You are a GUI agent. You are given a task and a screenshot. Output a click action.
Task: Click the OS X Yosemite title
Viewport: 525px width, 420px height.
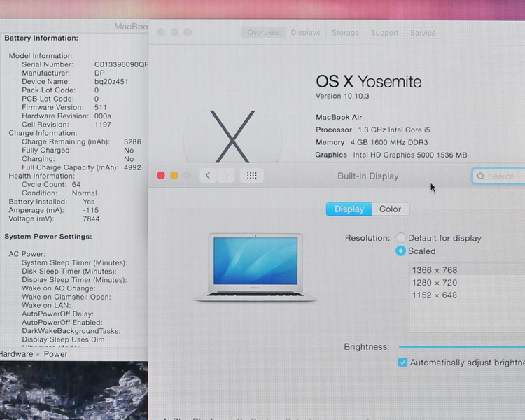point(369,82)
